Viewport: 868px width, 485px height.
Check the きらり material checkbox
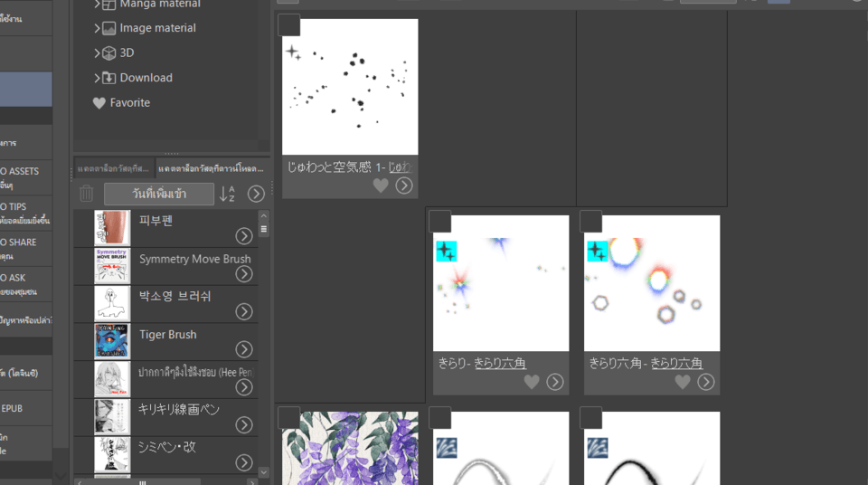pos(440,222)
